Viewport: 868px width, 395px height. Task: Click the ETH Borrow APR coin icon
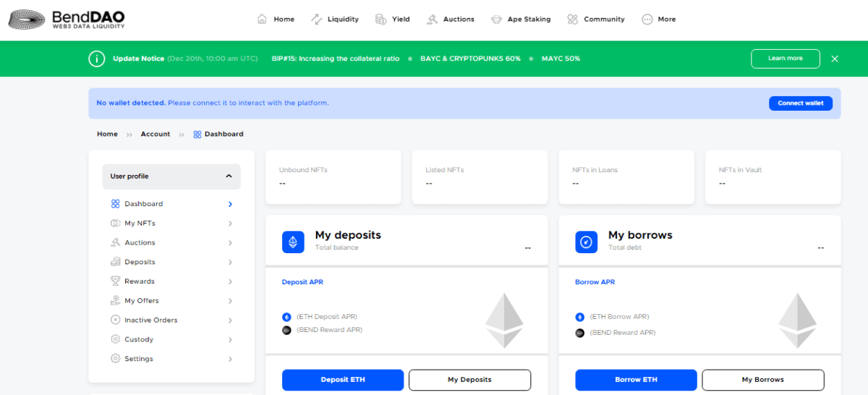pos(580,317)
